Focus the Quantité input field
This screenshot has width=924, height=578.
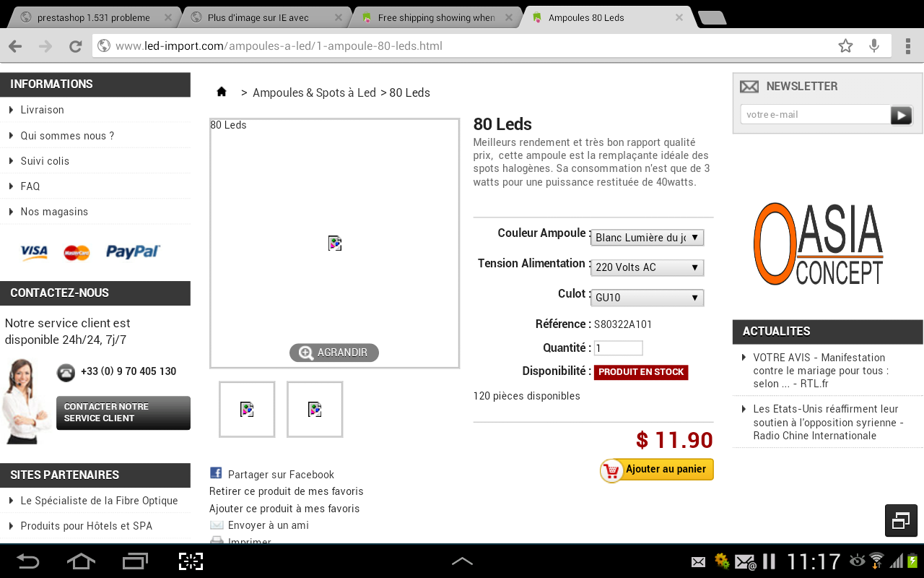point(618,348)
